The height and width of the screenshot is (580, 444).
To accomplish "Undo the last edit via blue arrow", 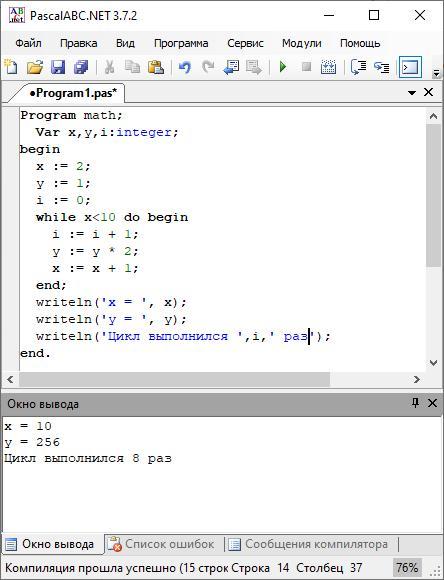I will 184,67.
